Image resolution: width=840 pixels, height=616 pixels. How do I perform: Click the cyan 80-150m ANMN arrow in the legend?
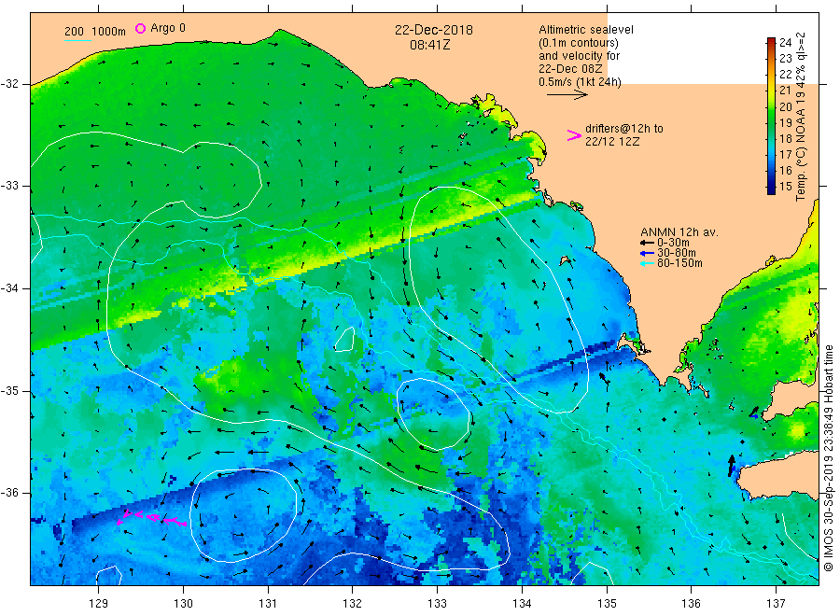[647, 263]
